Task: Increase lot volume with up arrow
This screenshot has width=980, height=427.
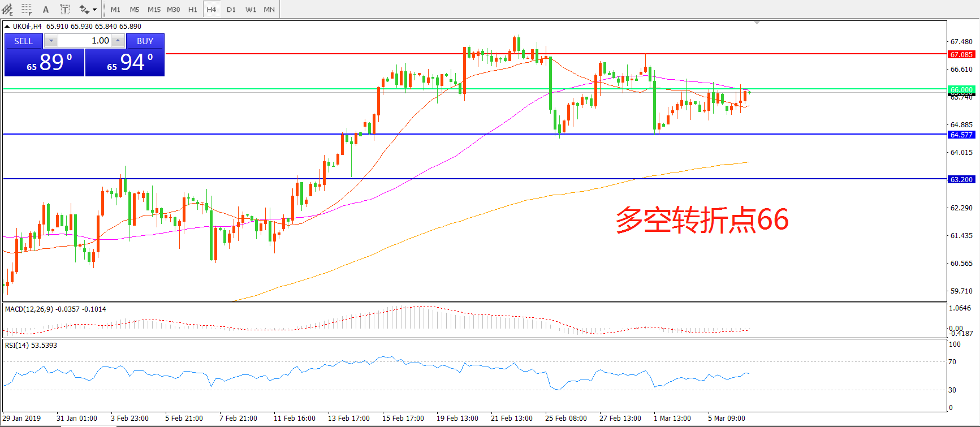Action: [118, 41]
